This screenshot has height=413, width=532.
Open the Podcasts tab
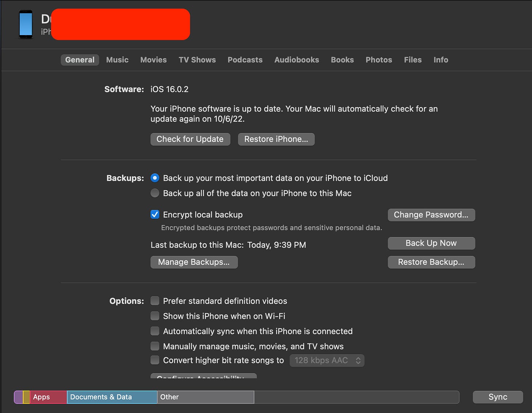coord(245,60)
